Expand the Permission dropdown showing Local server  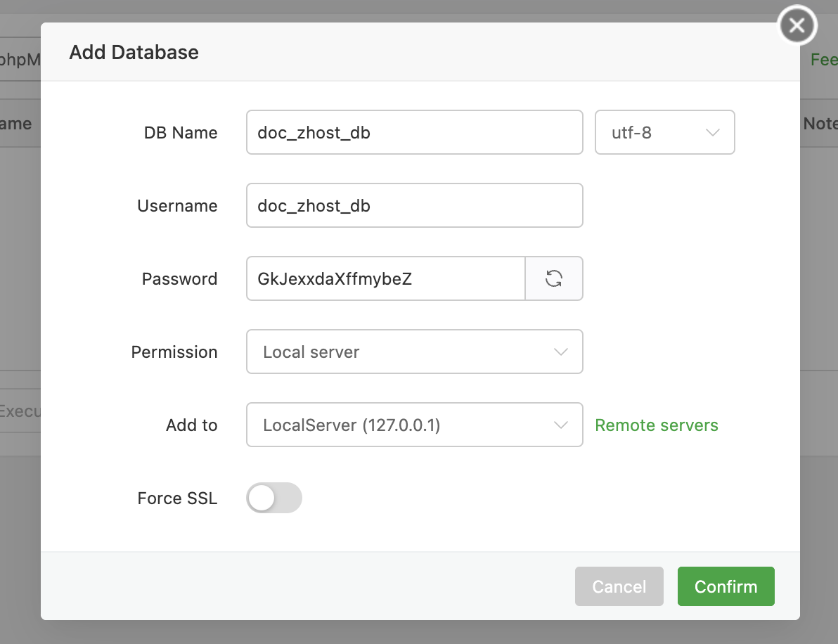pos(414,352)
